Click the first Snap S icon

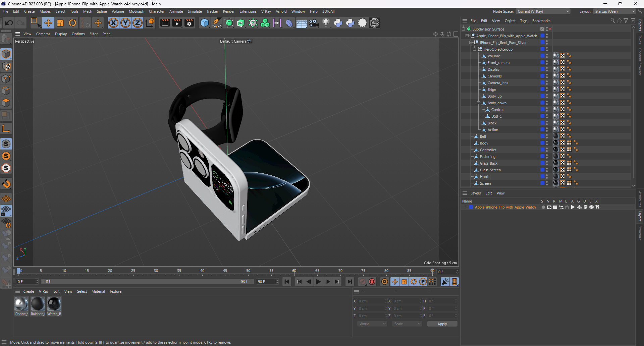click(6, 144)
